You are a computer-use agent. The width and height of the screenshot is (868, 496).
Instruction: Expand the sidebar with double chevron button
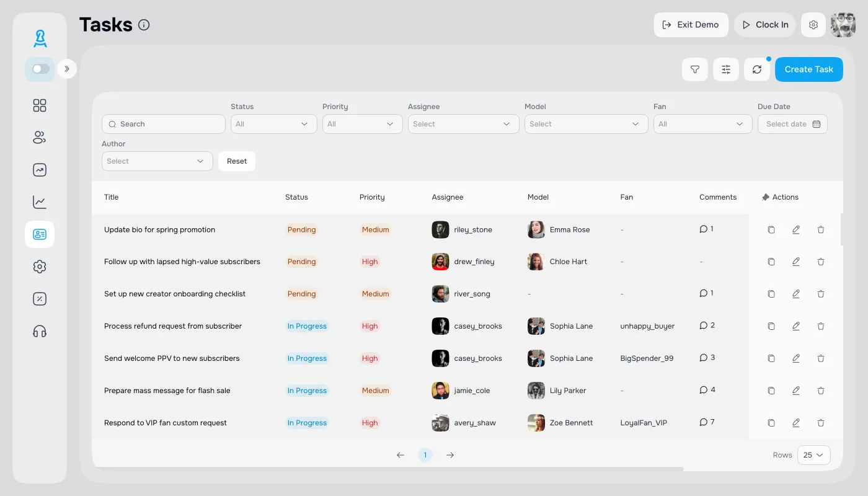pos(67,69)
